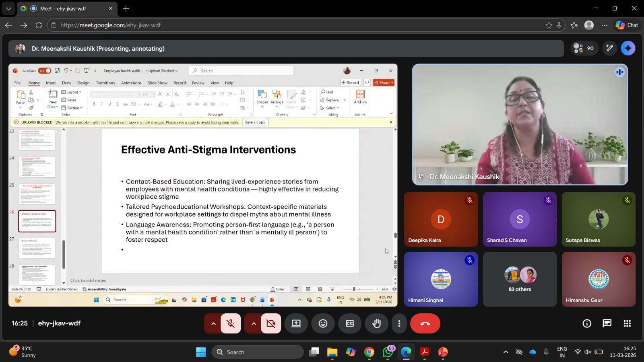Open Copilot Chat in Edge toolbar

627,25
